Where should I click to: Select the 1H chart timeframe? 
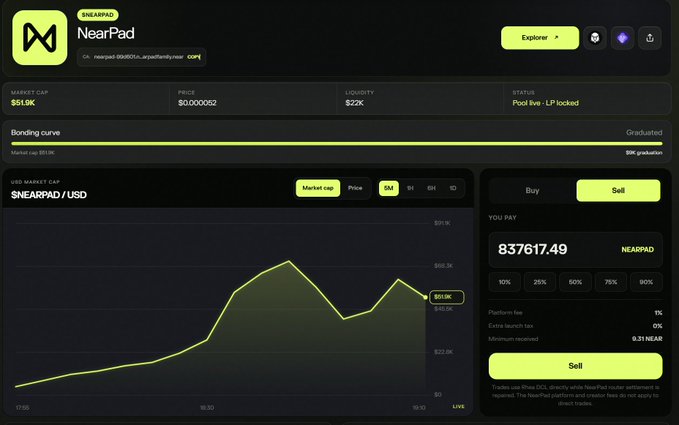(410, 188)
